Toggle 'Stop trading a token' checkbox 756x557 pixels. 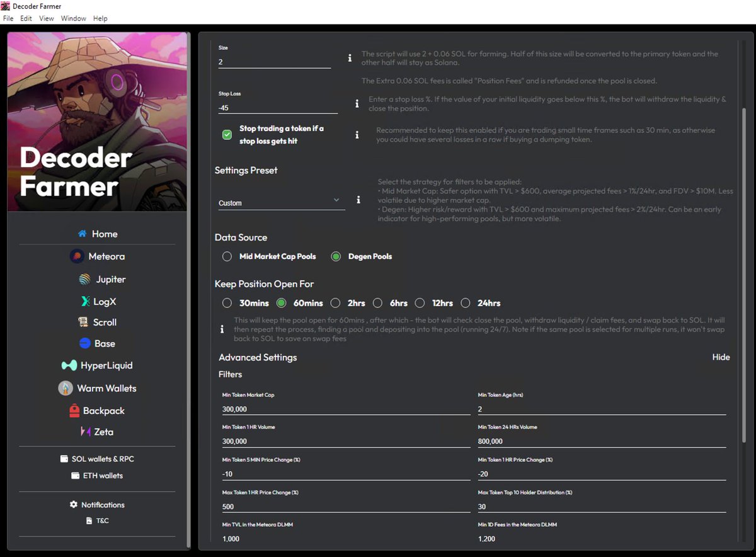(227, 135)
